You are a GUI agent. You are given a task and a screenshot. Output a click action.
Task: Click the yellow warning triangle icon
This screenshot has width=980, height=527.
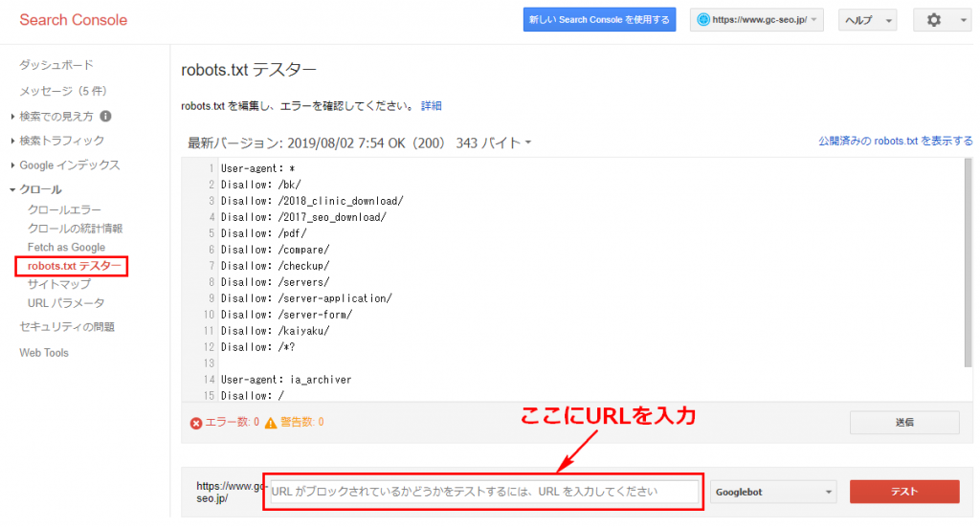(x=271, y=424)
